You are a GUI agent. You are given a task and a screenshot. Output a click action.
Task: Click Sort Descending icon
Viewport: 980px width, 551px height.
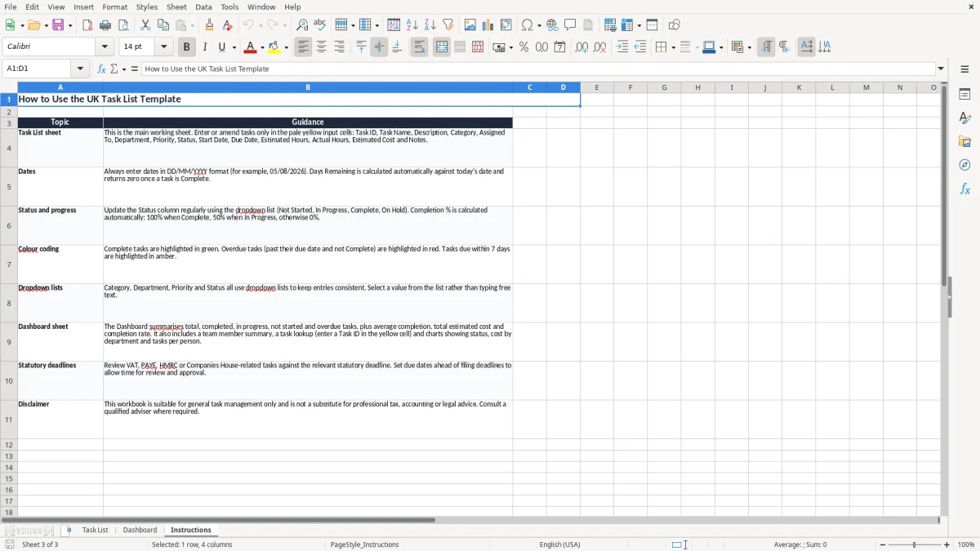pyautogui.click(x=430, y=25)
